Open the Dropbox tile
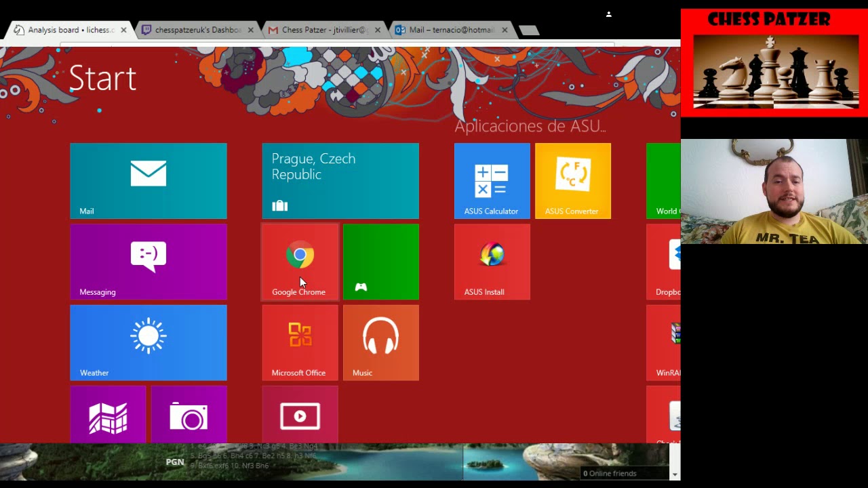The width and height of the screenshot is (868, 488). (x=663, y=262)
